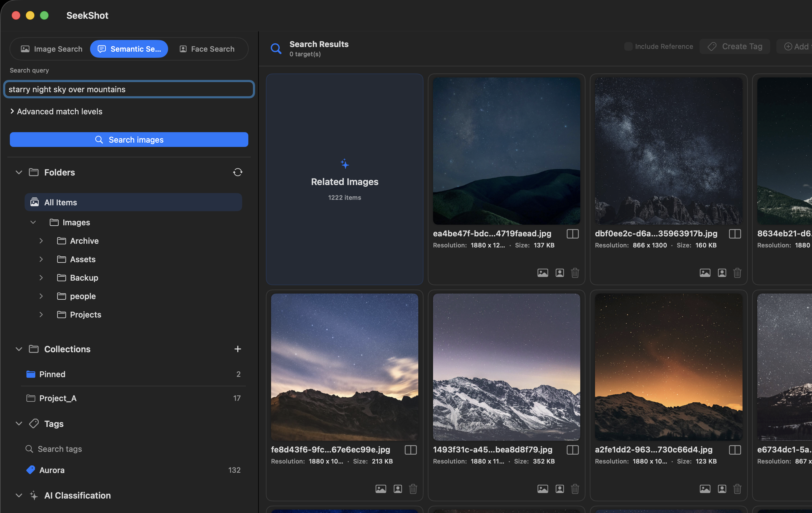The height and width of the screenshot is (513, 812).
Task: Search faces from dbf0ee2c-d6a card
Action: [722, 273]
